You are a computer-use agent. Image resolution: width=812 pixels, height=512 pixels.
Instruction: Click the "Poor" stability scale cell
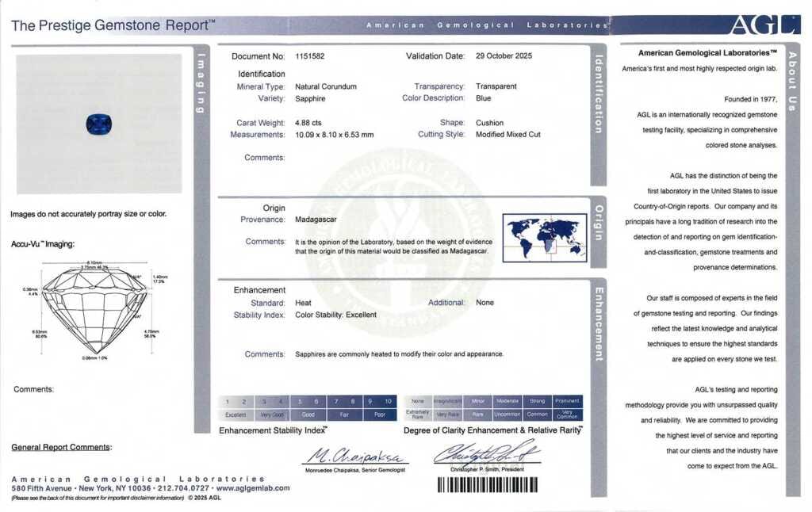(380, 415)
